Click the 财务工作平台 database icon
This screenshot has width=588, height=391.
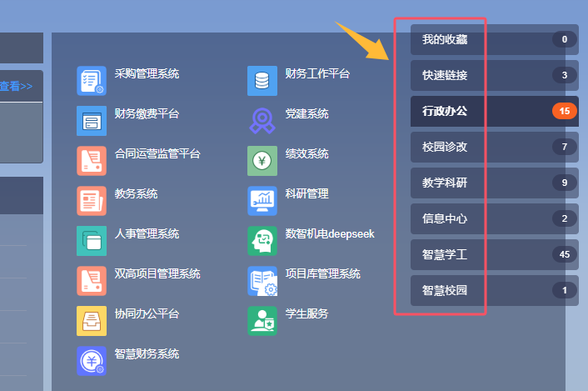pyautogui.click(x=262, y=81)
